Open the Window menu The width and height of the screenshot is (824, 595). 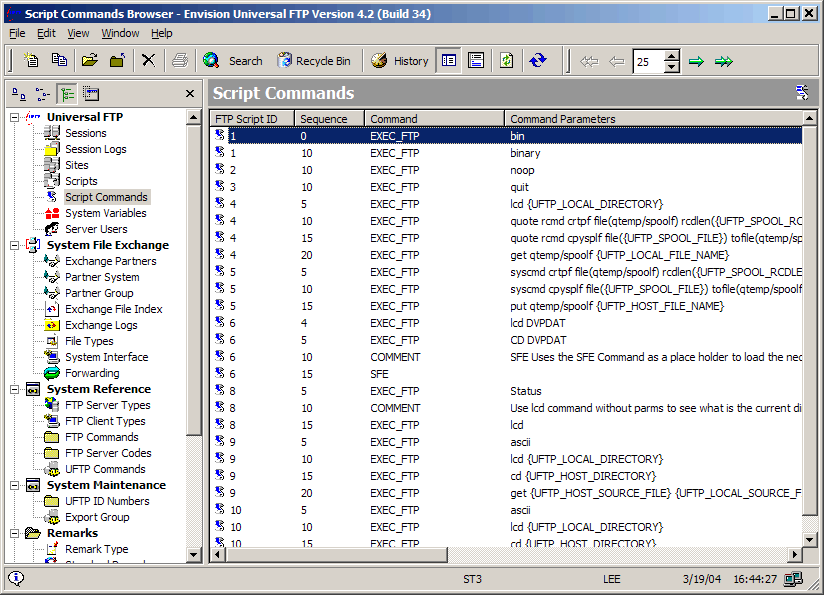(120, 33)
